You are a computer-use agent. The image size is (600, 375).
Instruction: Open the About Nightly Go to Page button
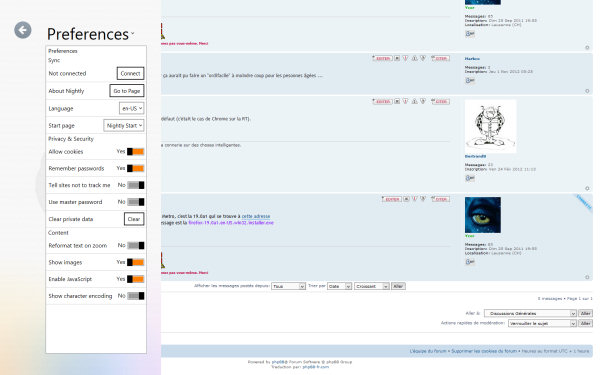127,91
